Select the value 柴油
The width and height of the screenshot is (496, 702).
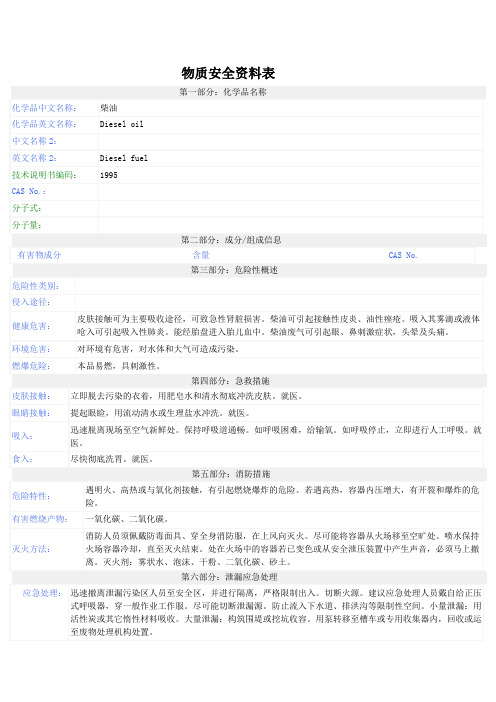109,108
